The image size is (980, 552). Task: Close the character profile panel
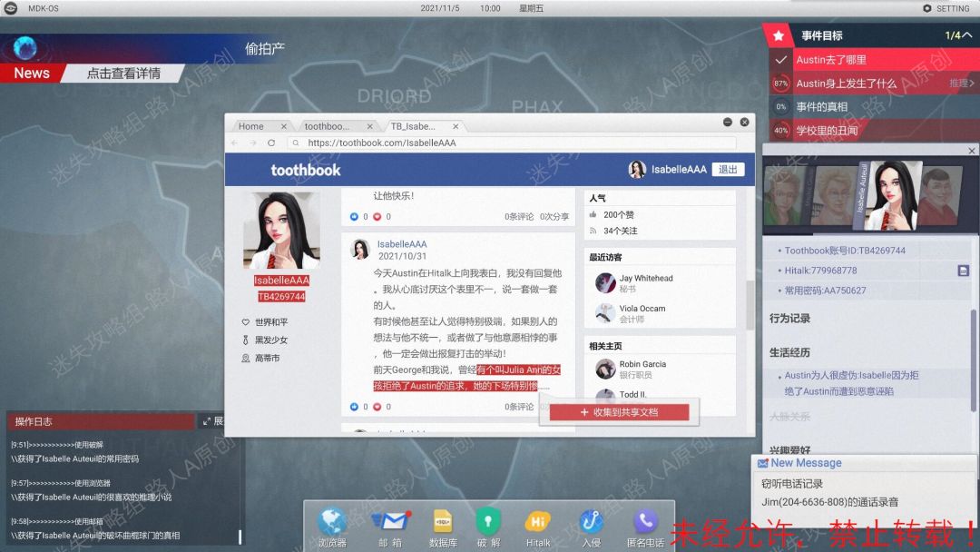point(971,151)
